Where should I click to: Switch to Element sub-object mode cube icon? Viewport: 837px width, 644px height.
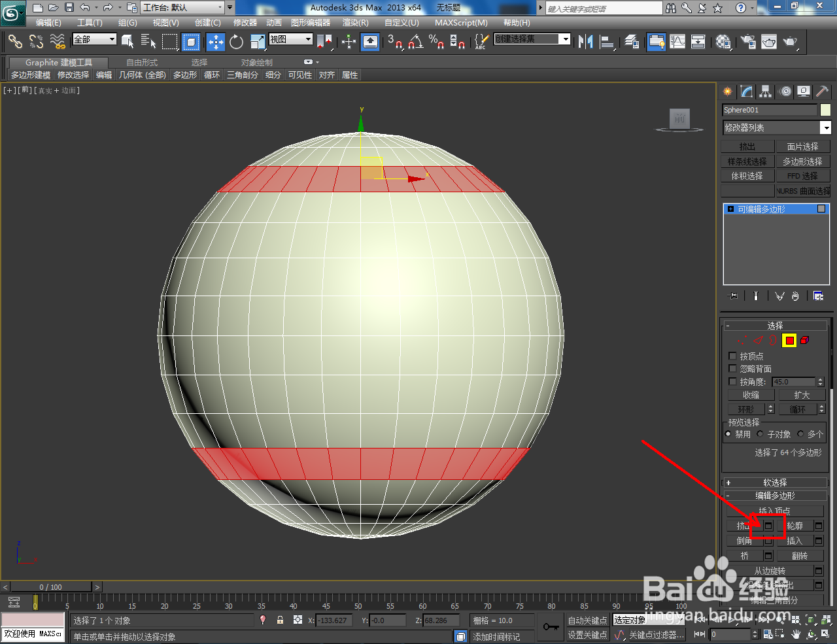[804, 340]
